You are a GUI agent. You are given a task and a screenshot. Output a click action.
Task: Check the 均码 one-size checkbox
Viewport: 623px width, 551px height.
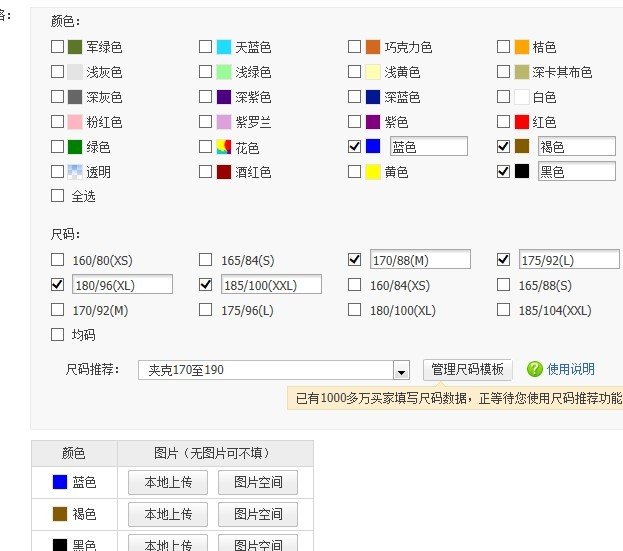(57, 335)
